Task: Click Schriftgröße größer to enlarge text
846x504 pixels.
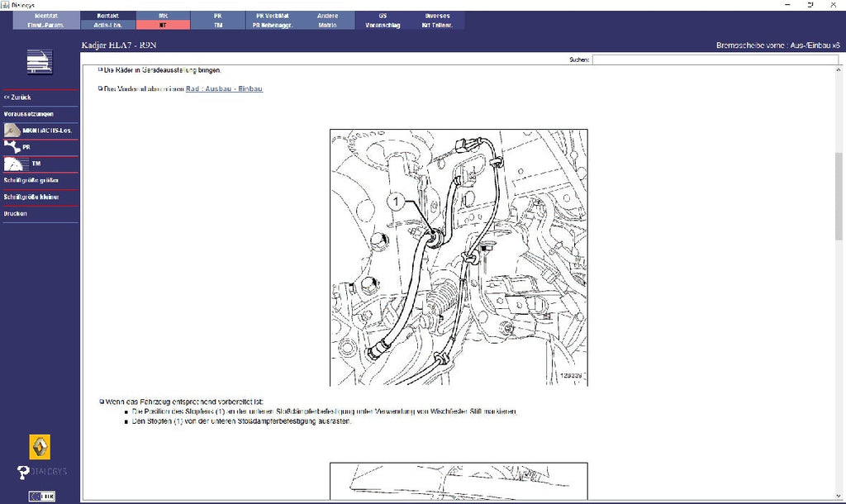Action: pyautogui.click(x=31, y=180)
